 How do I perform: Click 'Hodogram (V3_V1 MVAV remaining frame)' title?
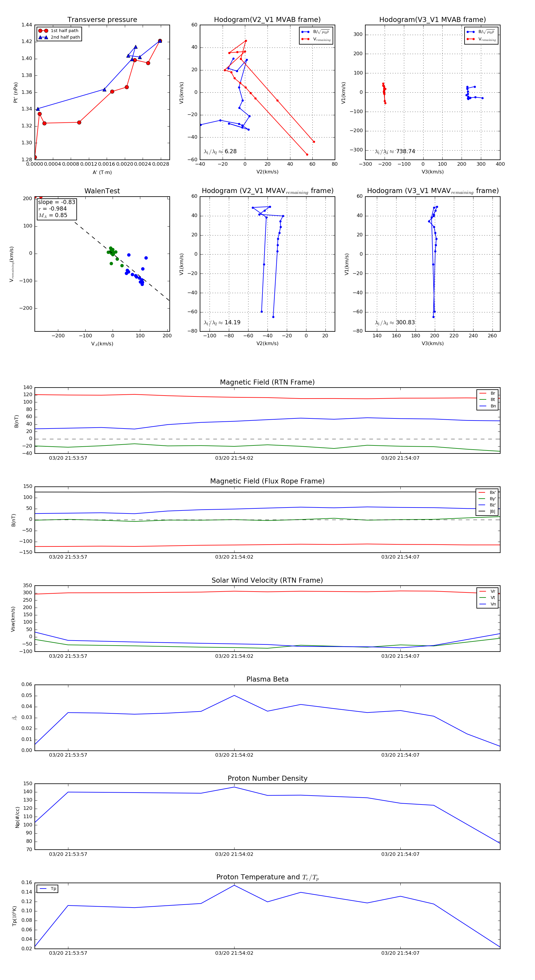(432, 191)
